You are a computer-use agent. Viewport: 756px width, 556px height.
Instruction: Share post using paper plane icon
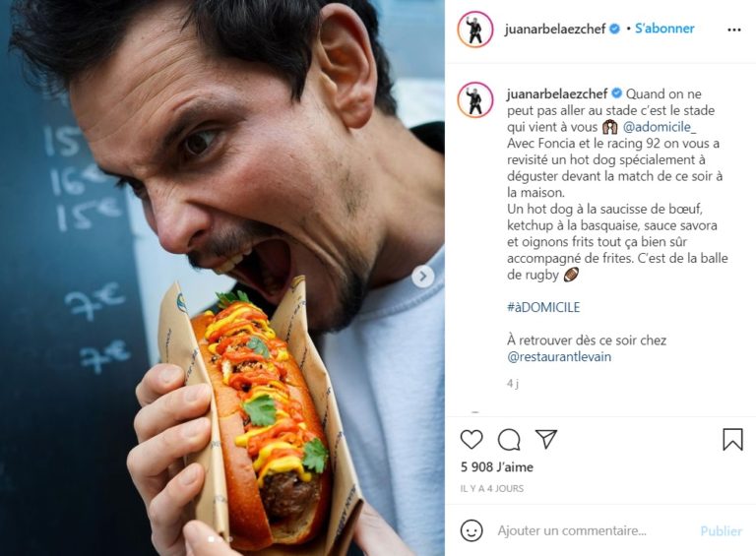(546, 439)
